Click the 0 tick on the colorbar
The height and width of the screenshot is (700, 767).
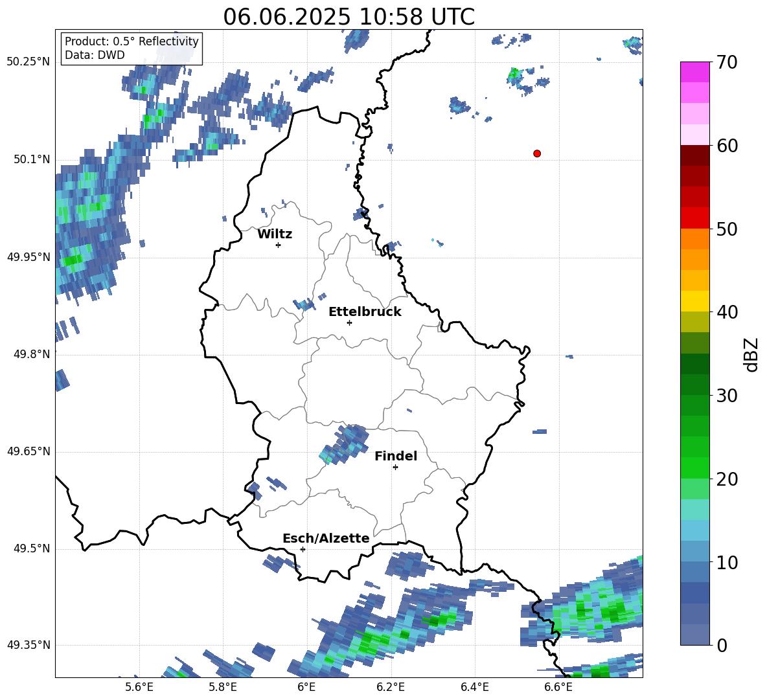(722, 645)
